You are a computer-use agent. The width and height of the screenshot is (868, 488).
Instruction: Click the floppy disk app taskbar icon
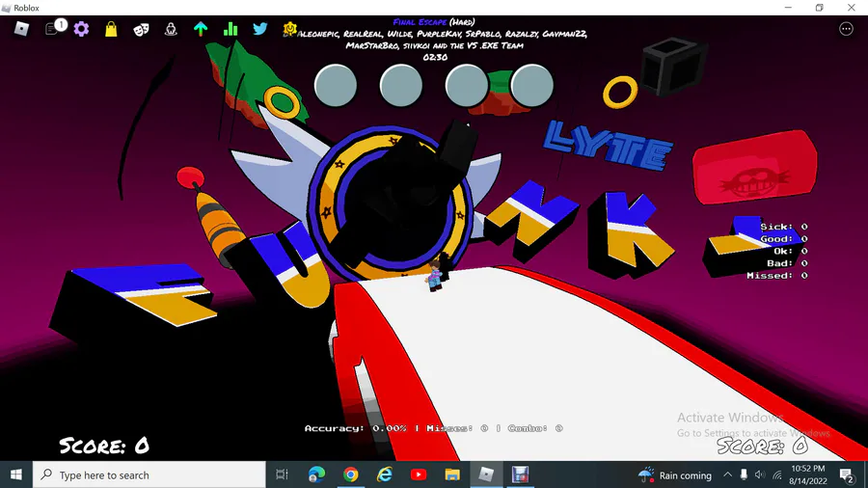(520, 474)
